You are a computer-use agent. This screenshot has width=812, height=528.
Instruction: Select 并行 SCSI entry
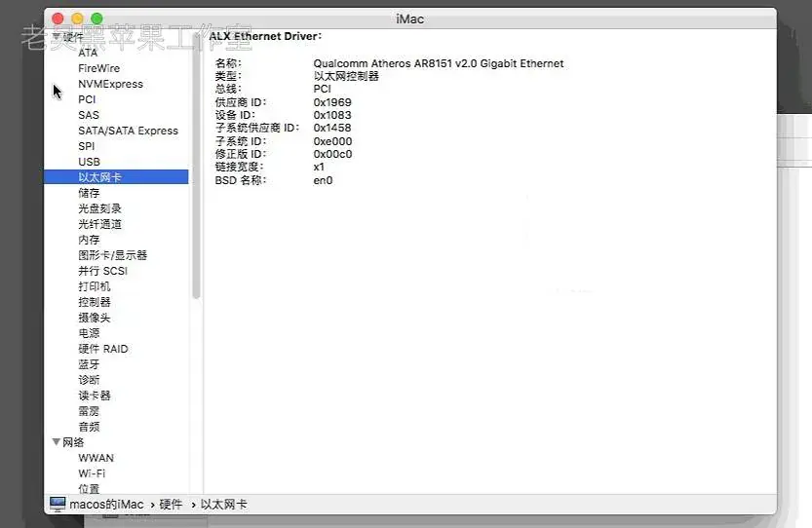[102, 271]
